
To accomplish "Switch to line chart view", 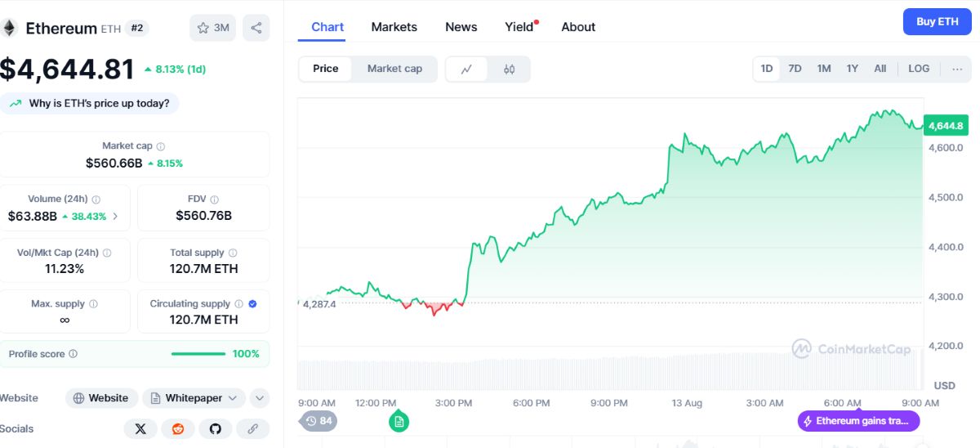I will pyautogui.click(x=466, y=69).
